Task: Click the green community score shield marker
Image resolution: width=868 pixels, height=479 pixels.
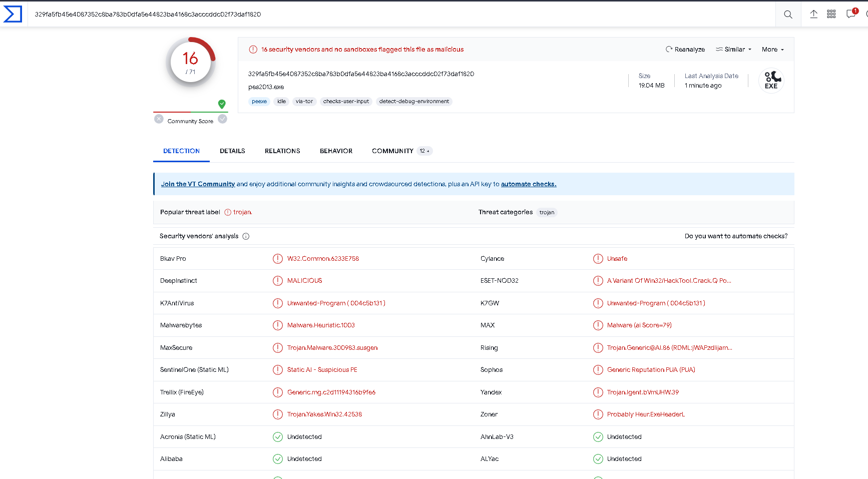Action: [222, 104]
